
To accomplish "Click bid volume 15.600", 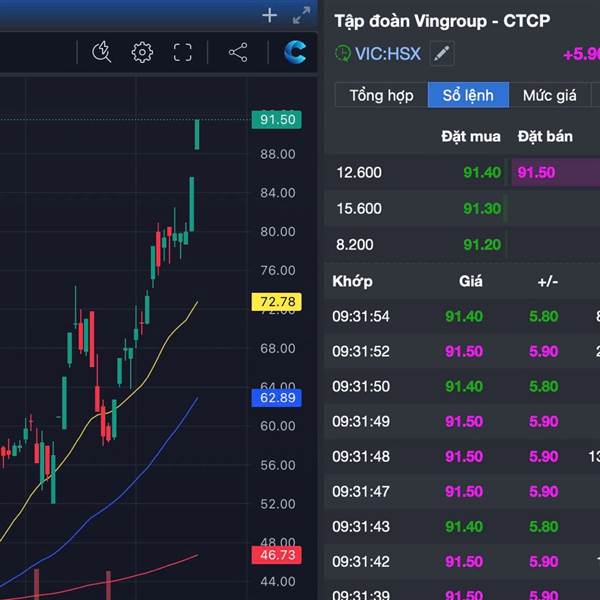I will pos(359,209).
